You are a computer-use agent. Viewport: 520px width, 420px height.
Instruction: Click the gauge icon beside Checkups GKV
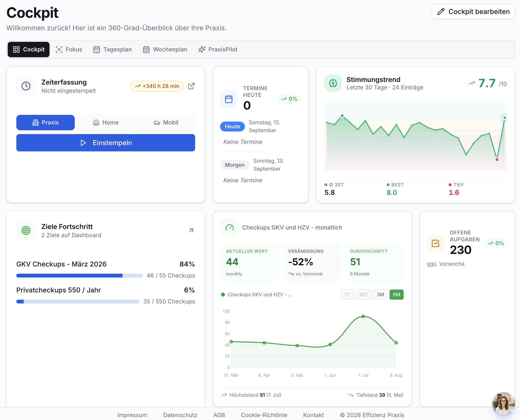tap(230, 227)
